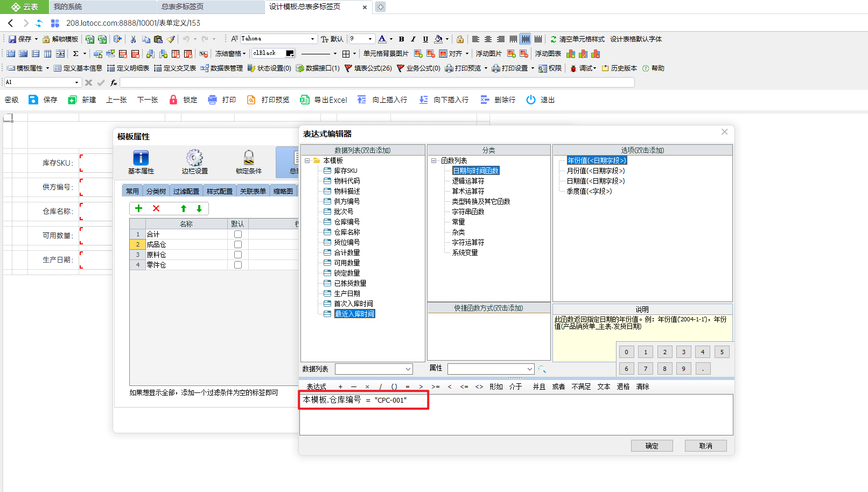
Task: Open the 数据列表 combo box
Action: 374,369
